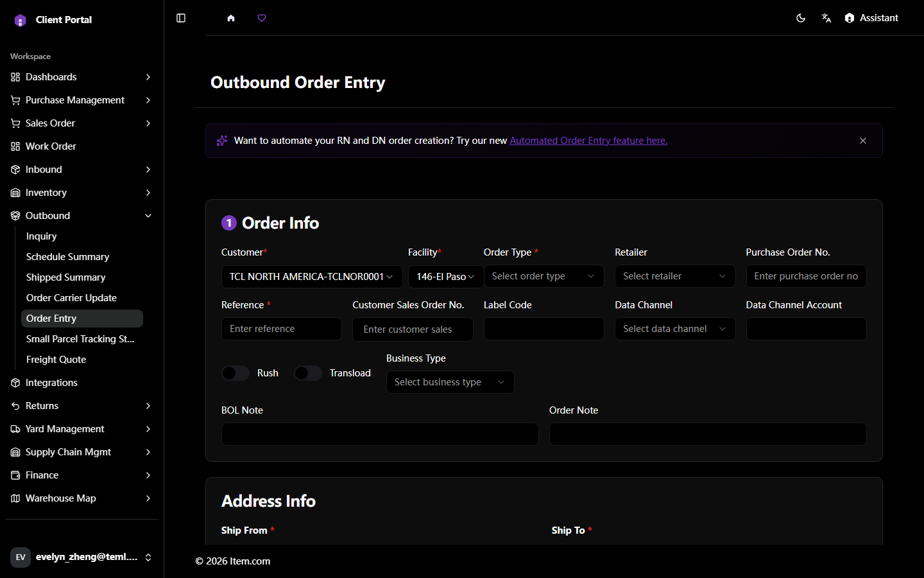This screenshot has width=924, height=578.
Task: Click the Order Note field
Action: pos(708,434)
